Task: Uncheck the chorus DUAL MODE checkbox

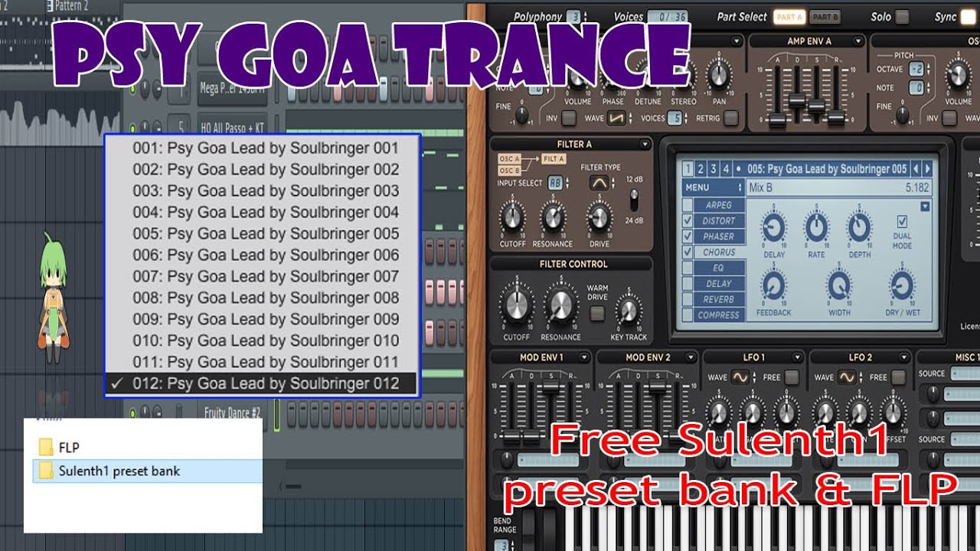Action: [x=902, y=221]
